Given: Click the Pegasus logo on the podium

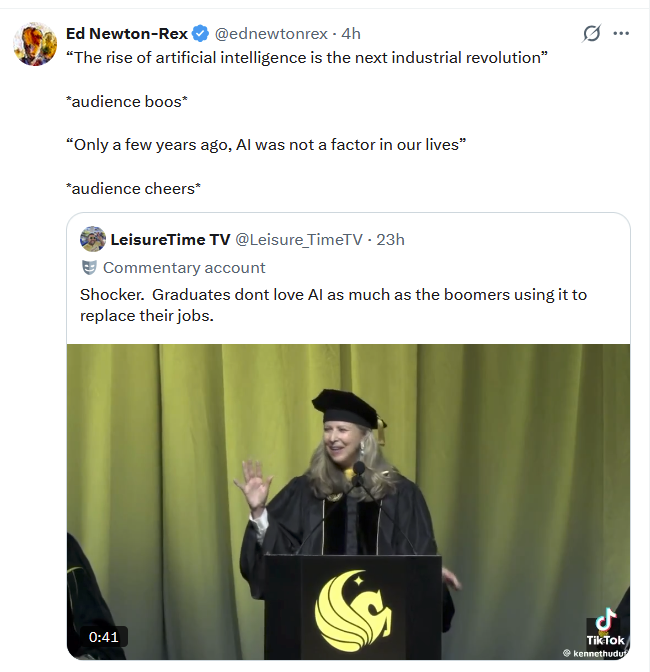Looking at the screenshot, I should click(x=354, y=610).
